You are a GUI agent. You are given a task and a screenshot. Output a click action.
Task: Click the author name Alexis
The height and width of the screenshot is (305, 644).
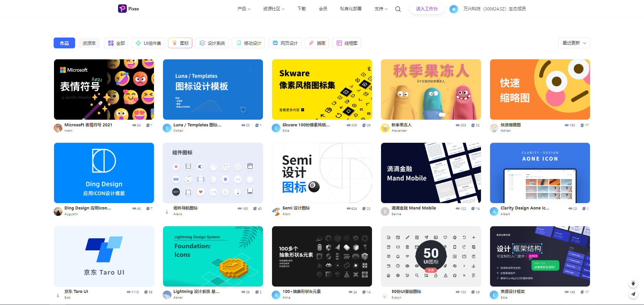click(178, 214)
